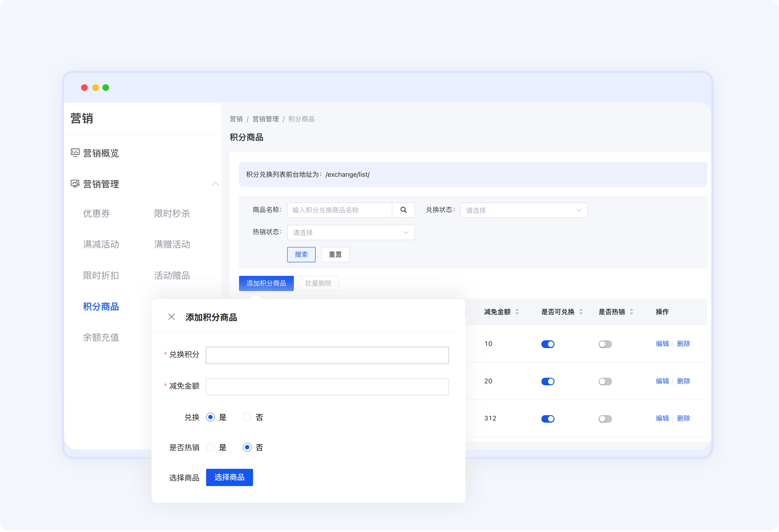Collapse the 营销管理 menu section
This screenshot has width=779, height=532.
coord(215,184)
